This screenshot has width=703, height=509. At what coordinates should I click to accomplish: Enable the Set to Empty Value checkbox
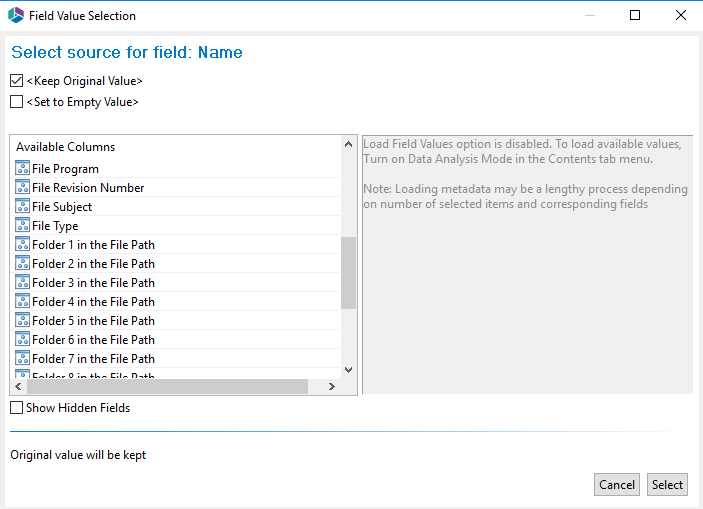pyautogui.click(x=17, y=102)
